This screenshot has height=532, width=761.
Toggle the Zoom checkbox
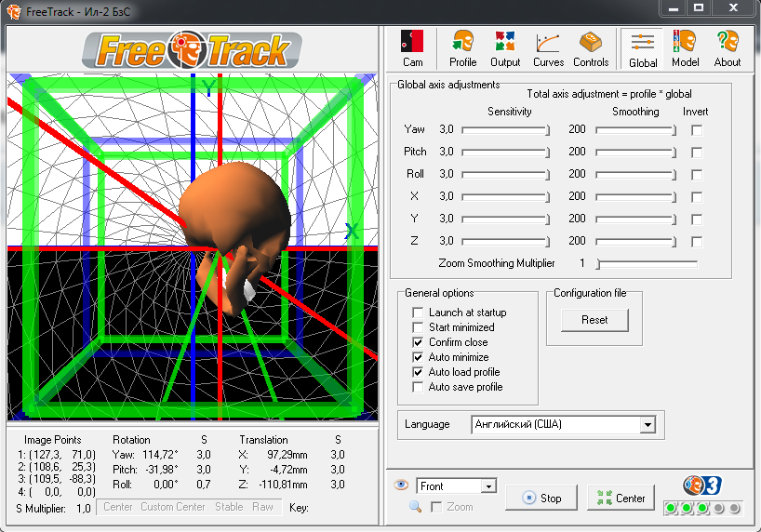[x=436, y=507]
